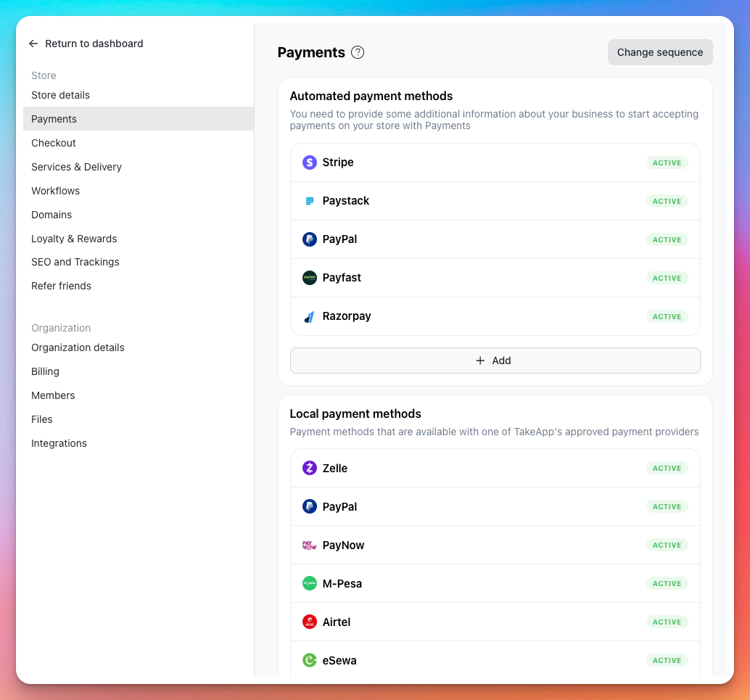Click the Payfast logo icon

310,278
